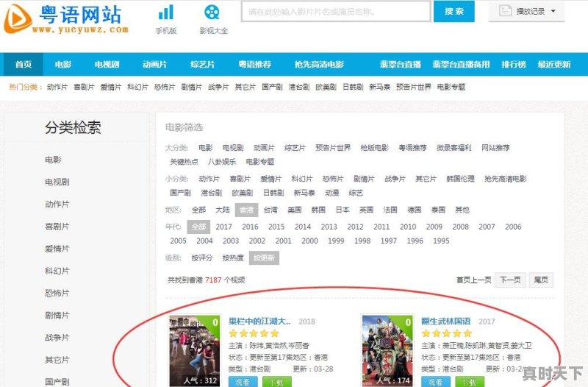Open 最近更新 in the navigation bar

[x=554, y=65]
